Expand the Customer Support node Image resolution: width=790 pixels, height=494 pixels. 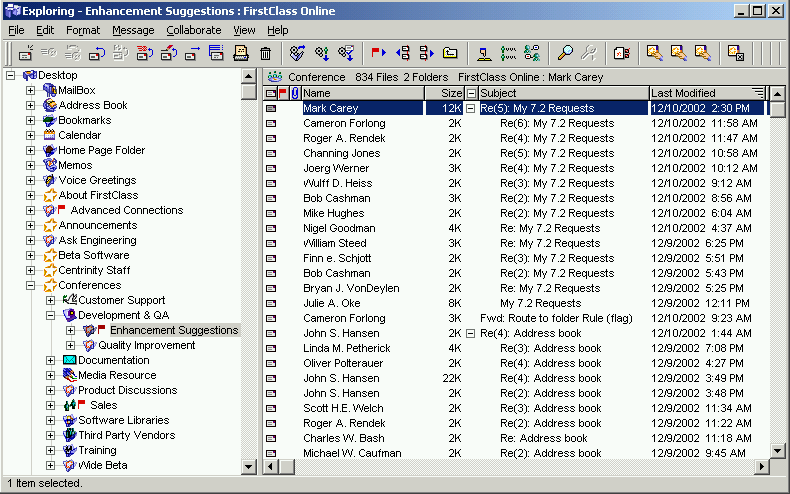coord(50,300)
